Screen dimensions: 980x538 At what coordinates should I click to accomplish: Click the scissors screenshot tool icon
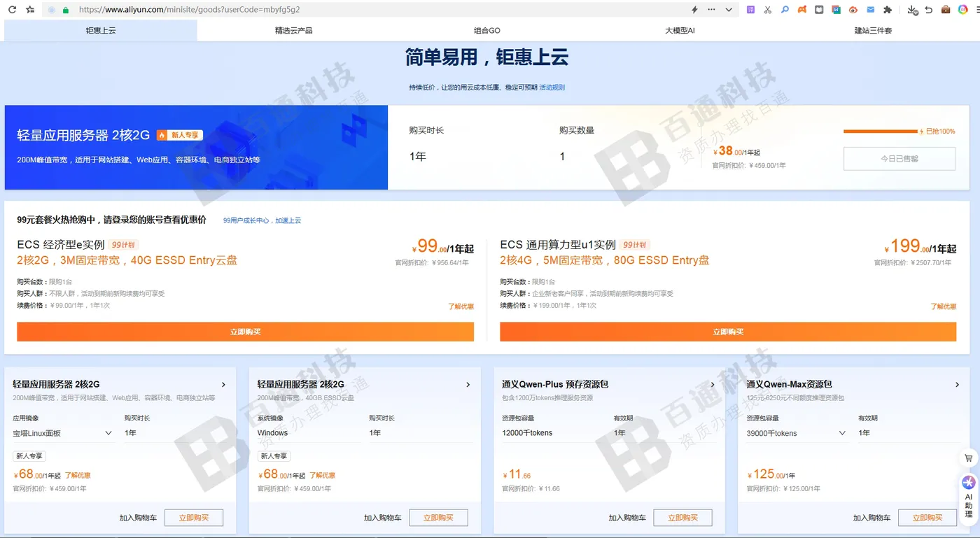click(x=768, y=10)
